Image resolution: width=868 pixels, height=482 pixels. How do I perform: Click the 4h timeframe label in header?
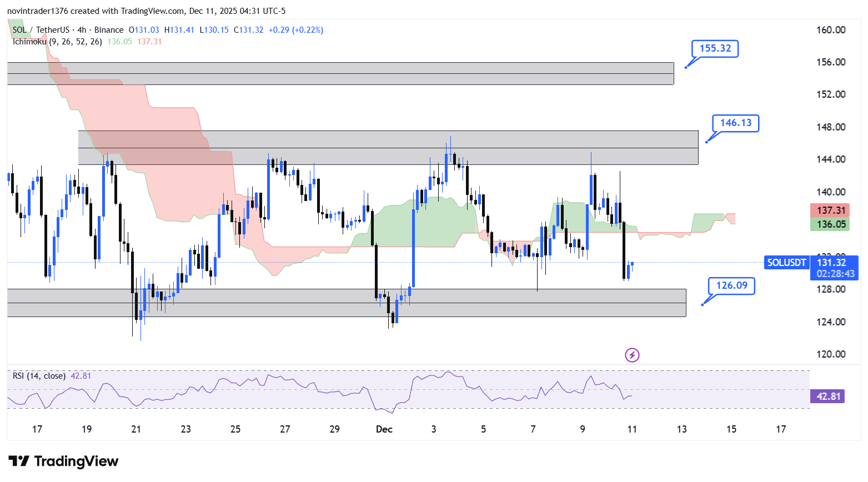[82, 30]
